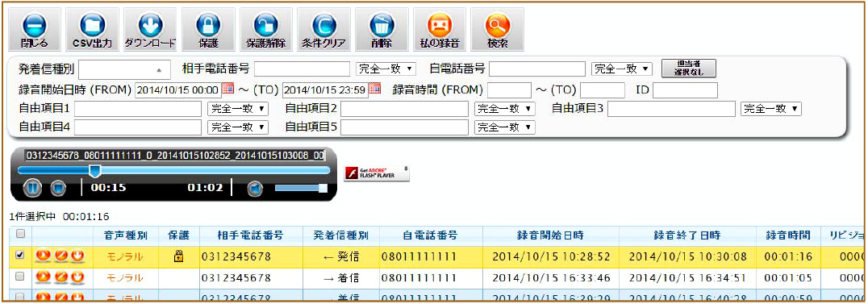Screen dimensions: 868x304
Task: Focus the 自由項目4 text field
Action: point(138,127)
